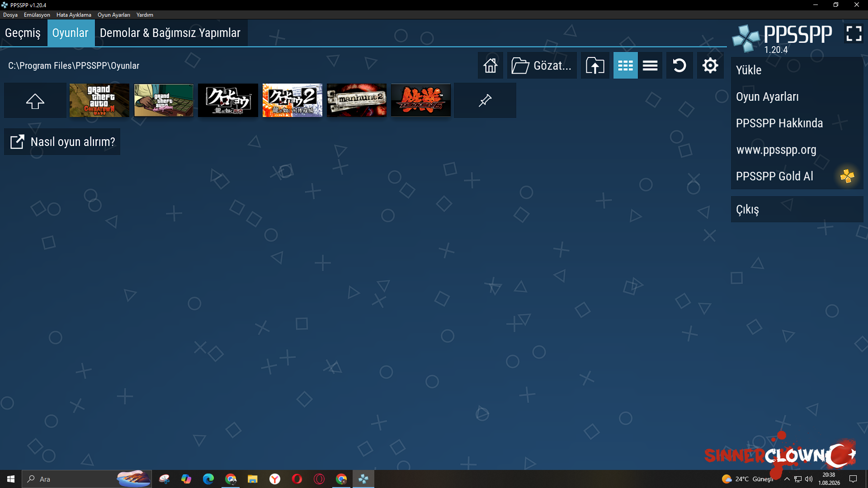Go to the home folder with the house icon

pyautogui.click(x=491, y=66)
